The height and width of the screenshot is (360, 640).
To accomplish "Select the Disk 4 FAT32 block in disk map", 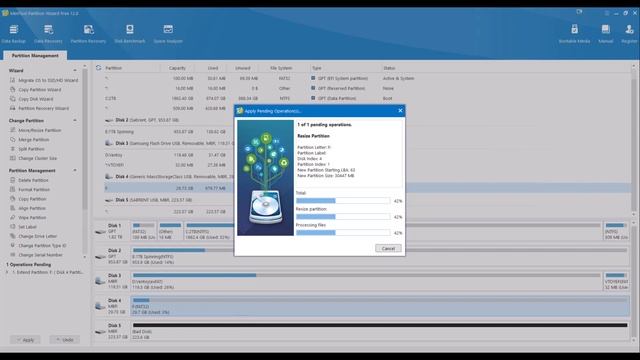I will 380,306.
